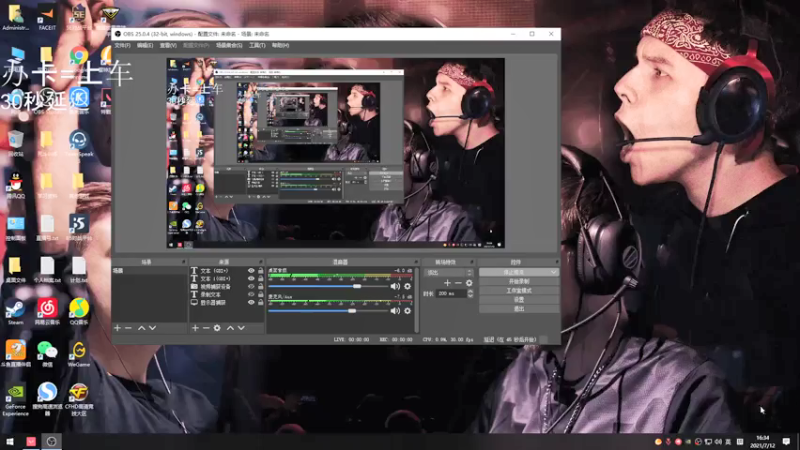
Task: Pop out the 混音器 dock panel
Action: (x=416, y=262)
